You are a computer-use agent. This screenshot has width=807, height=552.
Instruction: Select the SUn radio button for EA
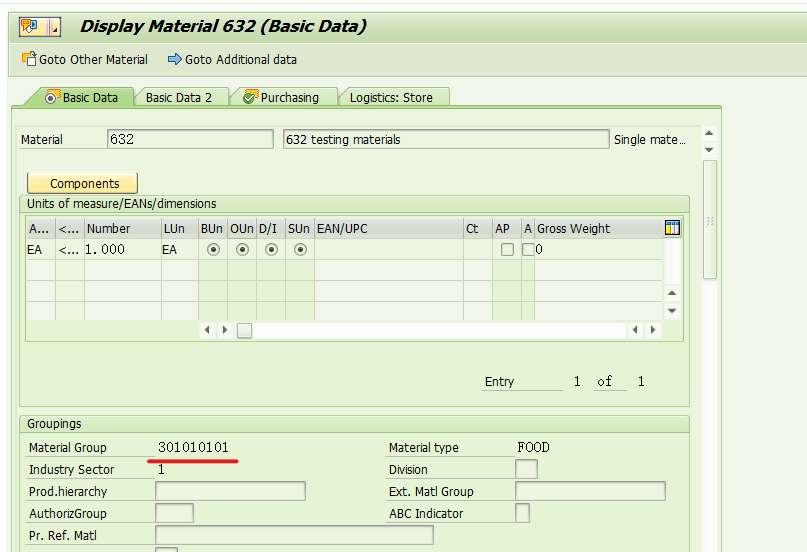[301, 250]
